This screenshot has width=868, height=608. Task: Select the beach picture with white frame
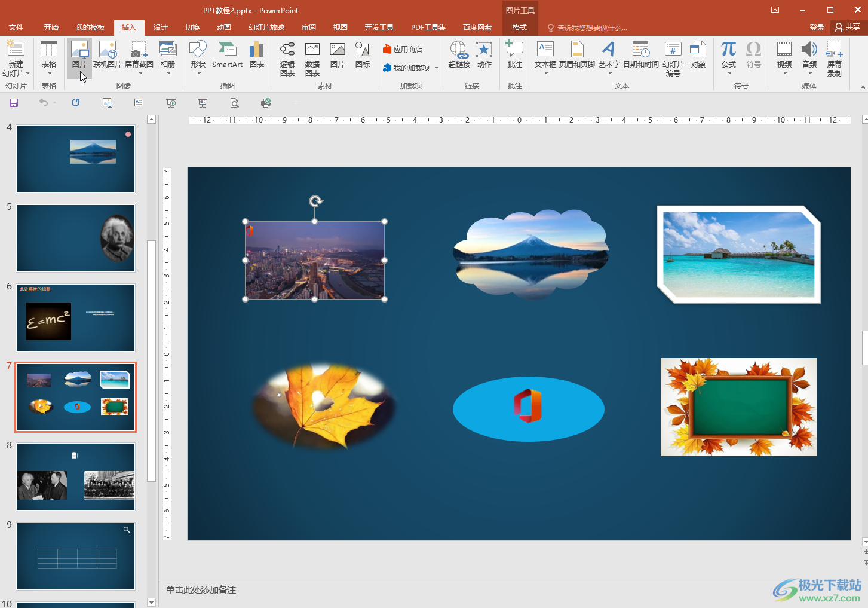pyautogui.click(x=738, y=255)
